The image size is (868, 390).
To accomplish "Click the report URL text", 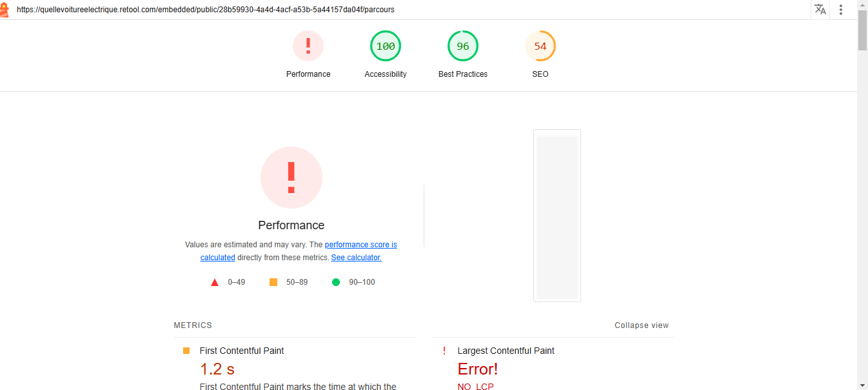I will 206,10.
